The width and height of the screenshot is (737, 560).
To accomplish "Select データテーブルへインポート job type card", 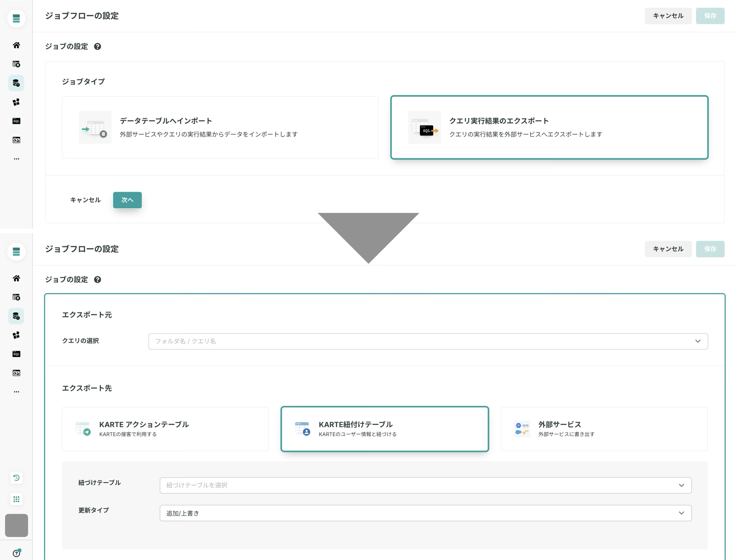I will (x=220, y=127).
